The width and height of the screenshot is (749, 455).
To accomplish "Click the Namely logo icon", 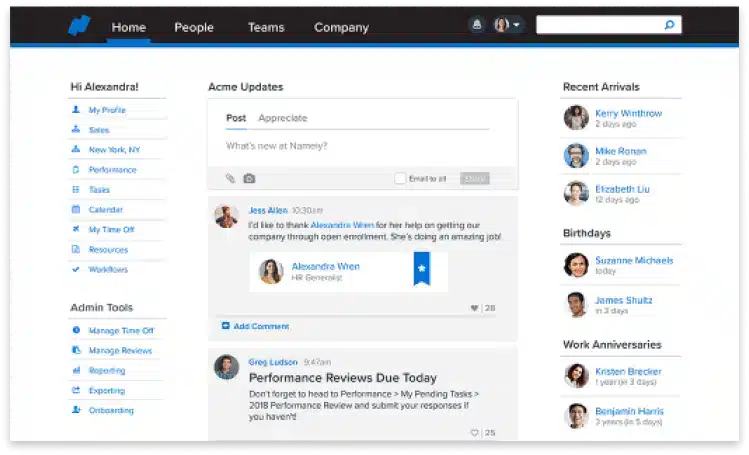I will click(x=80, y=26).
